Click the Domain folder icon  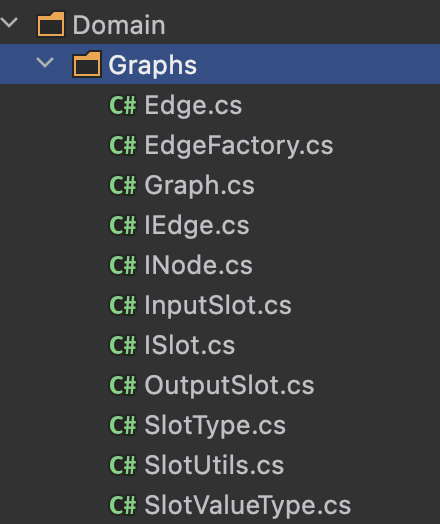coord(51,24)
